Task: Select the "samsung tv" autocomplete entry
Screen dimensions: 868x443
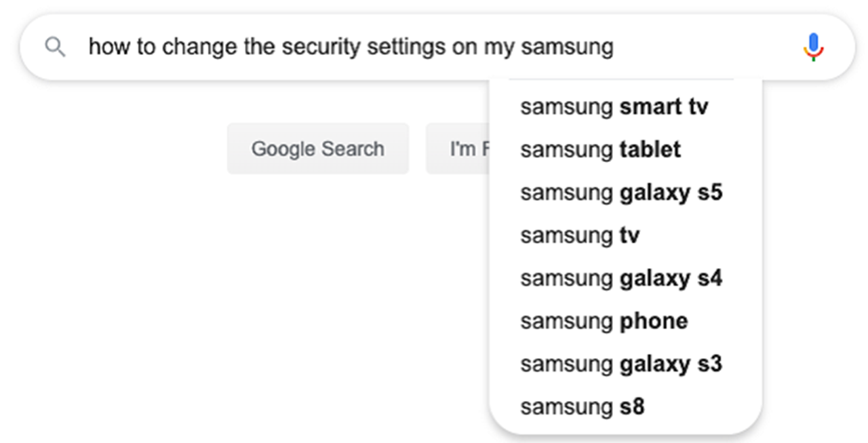Action: pyautogui.click(x=580, y=235)
